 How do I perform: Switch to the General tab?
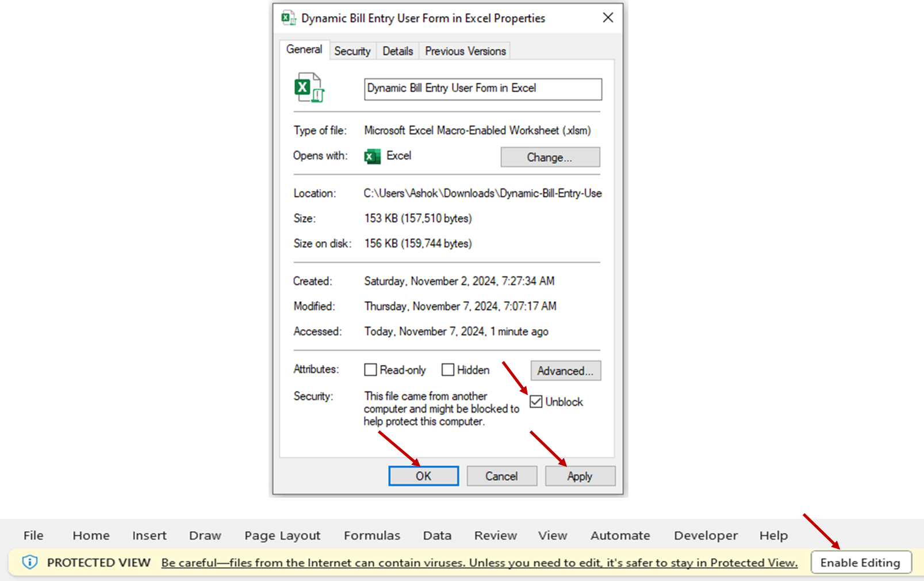[304, 49]
